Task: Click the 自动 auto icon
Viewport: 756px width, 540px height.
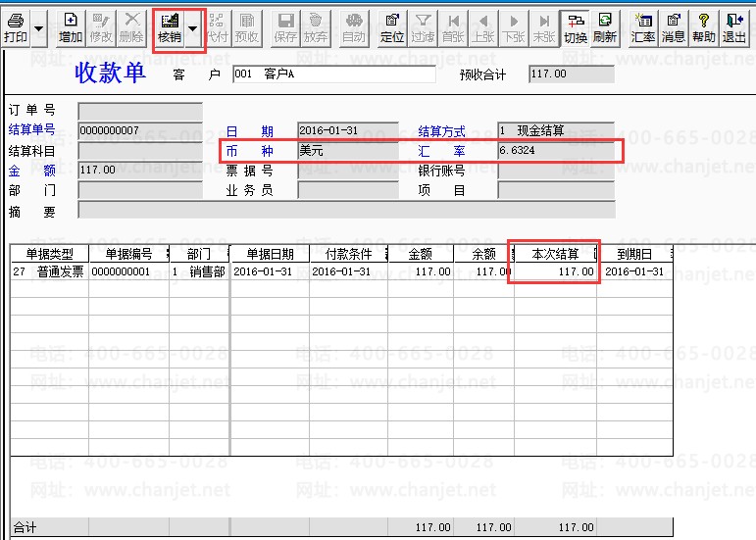Action: (354, 28)
